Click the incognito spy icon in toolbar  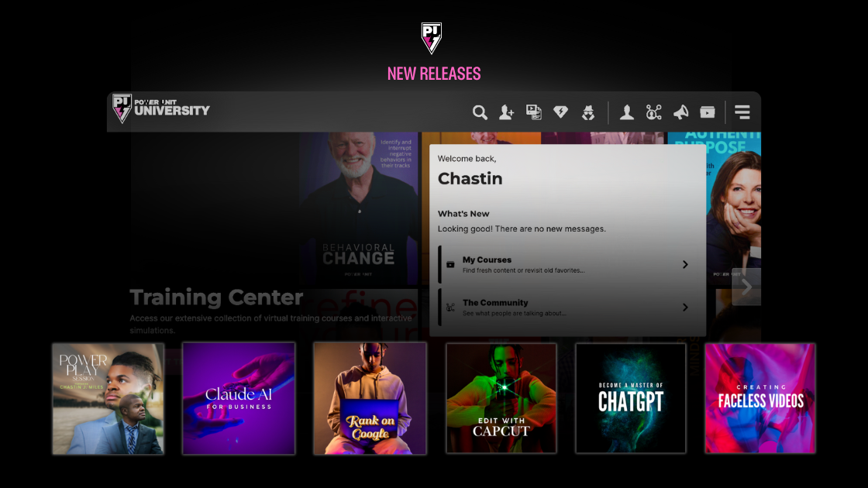click(x=588, y=112)
